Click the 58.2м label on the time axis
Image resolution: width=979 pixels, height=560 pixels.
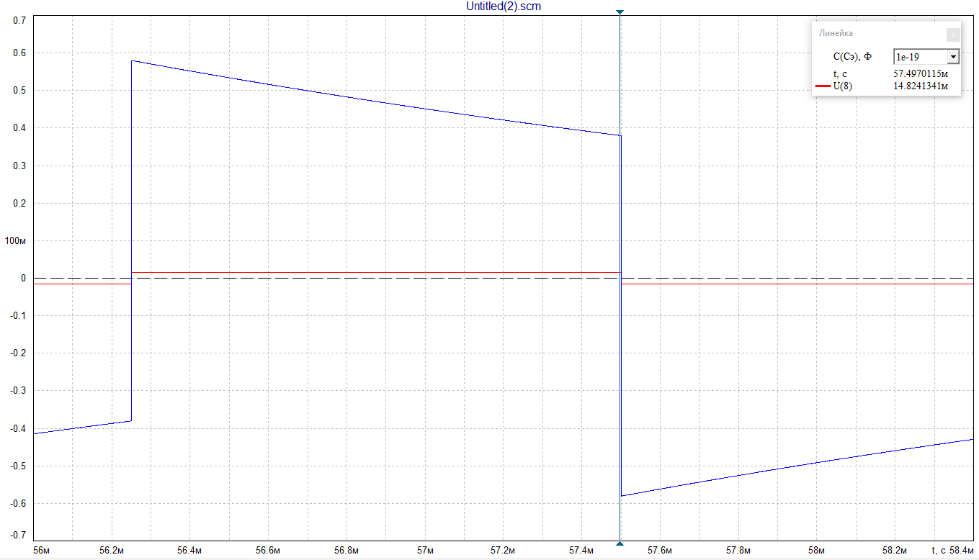click(895, 551)
